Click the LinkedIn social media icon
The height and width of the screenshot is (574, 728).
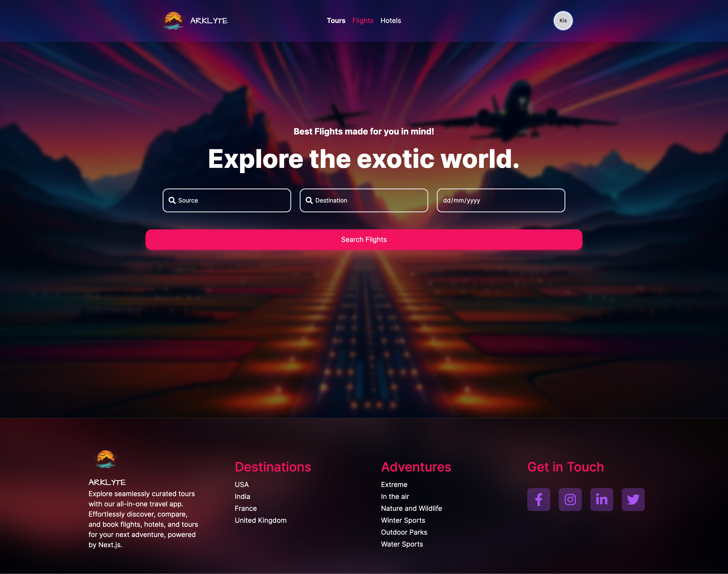coord(602,499)
